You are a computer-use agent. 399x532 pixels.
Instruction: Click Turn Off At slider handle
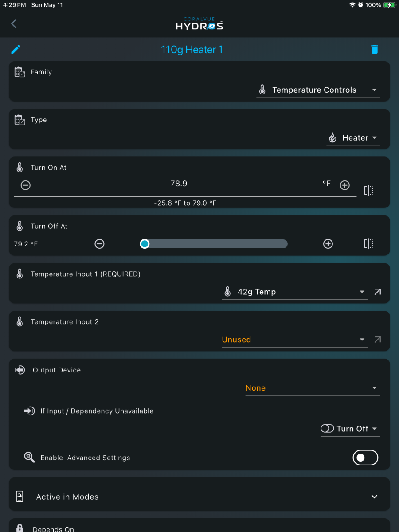145,244
